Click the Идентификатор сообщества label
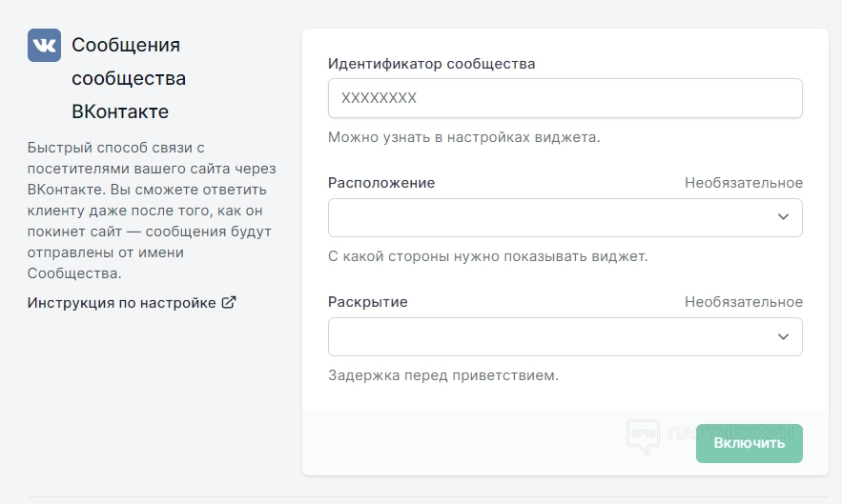This screenshot has height=504, width=842. tap(431, 64)
